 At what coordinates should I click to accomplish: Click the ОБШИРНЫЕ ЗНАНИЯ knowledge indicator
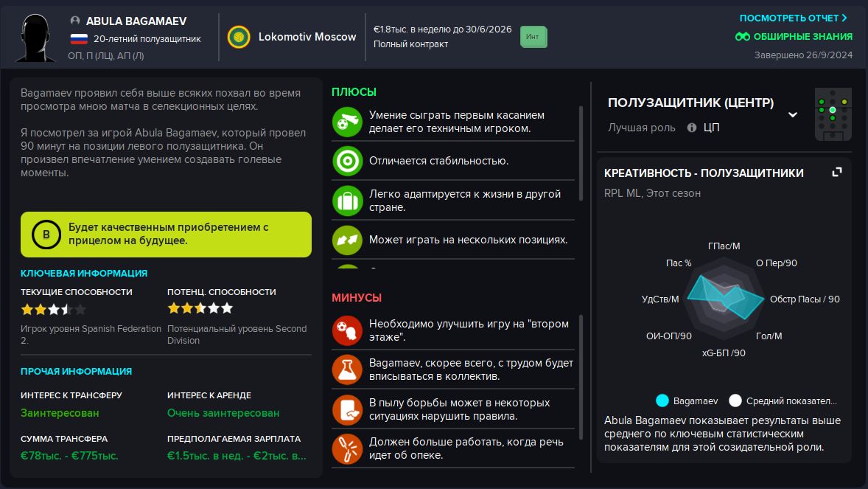794,36
